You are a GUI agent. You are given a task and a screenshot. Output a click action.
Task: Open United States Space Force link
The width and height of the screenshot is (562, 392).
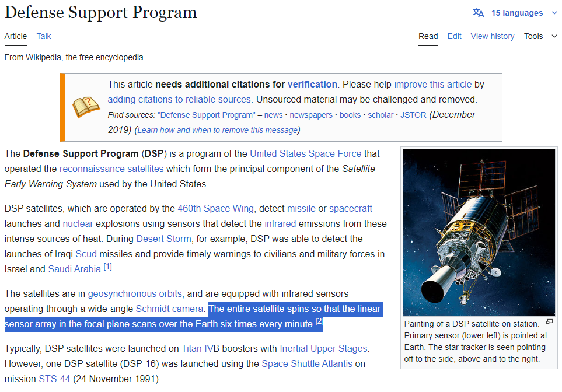pyautogui.click(x=306, y=154)
